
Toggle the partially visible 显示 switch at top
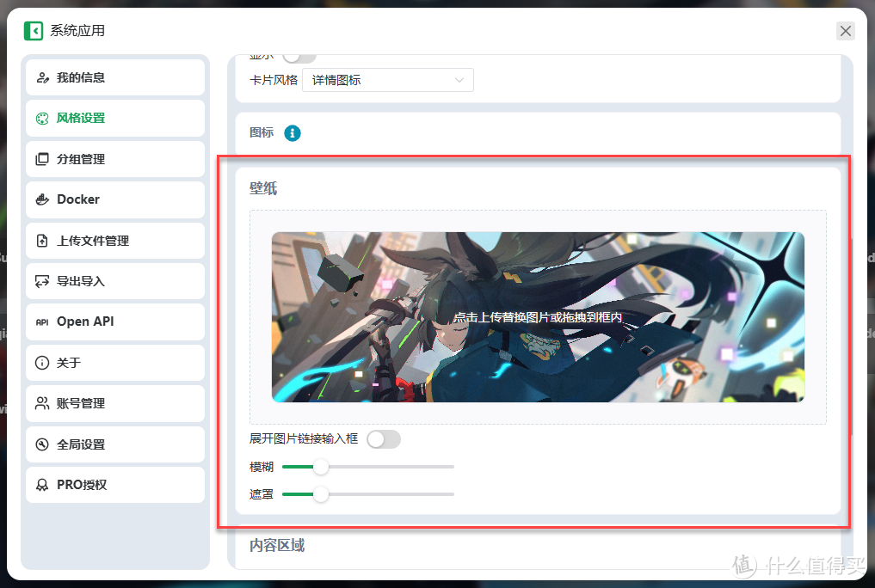[x=299, y=58]
